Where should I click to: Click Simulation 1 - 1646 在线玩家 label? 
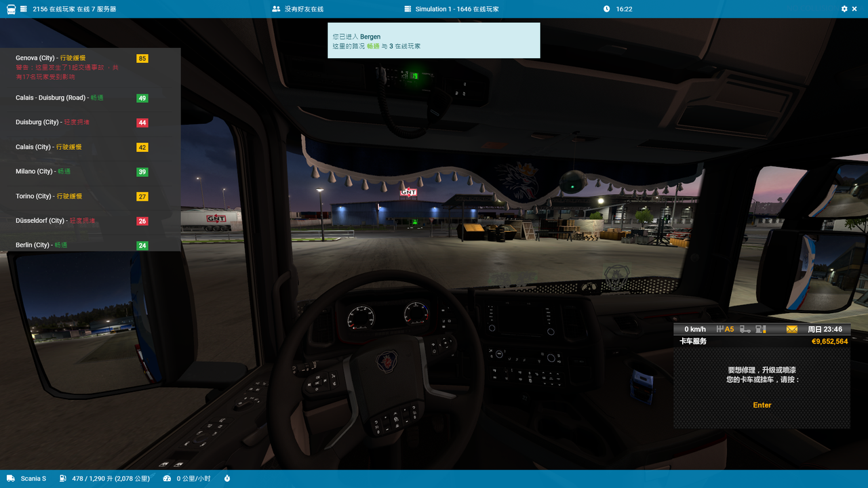(x=457, y=9)
